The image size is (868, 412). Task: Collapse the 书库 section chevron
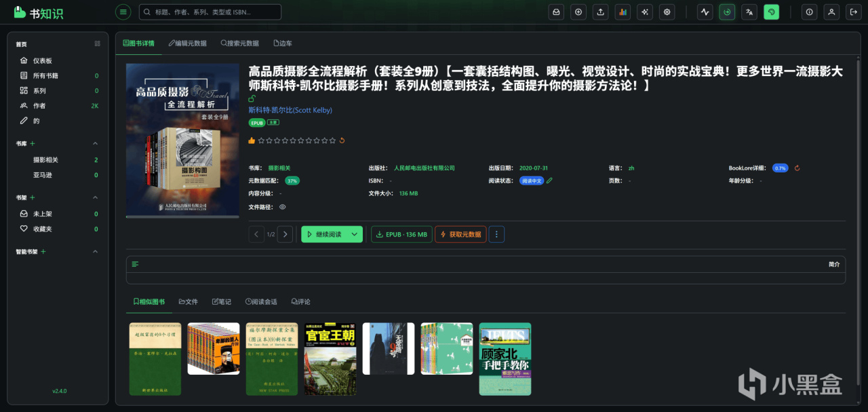point(95,143)
